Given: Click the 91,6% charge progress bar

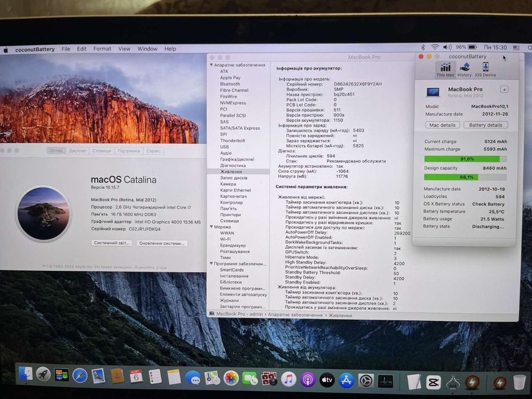Looking at the screenshot, I should click(465, 159).
